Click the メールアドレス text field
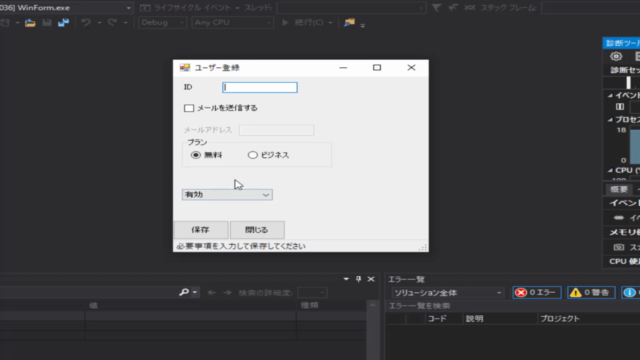 (276, 130)
